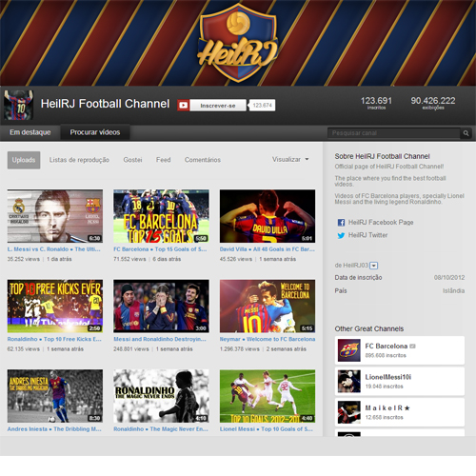Open the FC Barcelona Top 15 Goals thumbnail
This screenshot has width=476, height=476.
coord(161,216)
